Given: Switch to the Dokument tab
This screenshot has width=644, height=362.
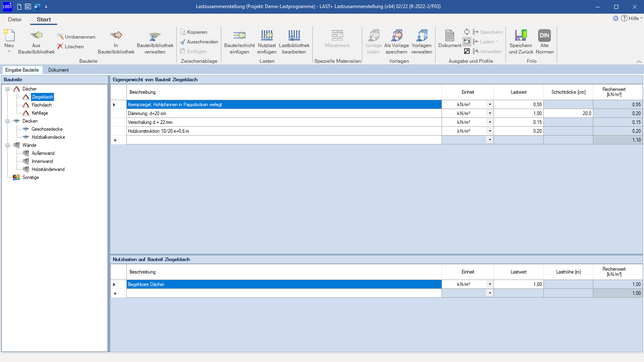Looking at the screenshot, I should 58,70.
